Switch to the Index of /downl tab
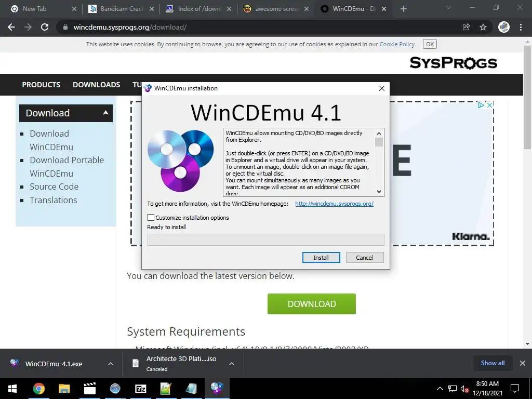532x399 pixels. tap(199, 9)
